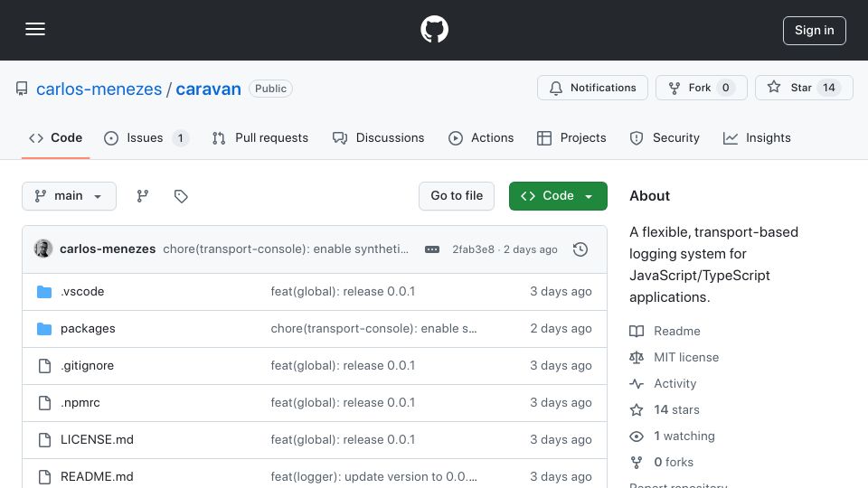Open the .gitignore file
The height and width of the screenshot is (488, 868).
pyautogui.click(x=88, y=366)
